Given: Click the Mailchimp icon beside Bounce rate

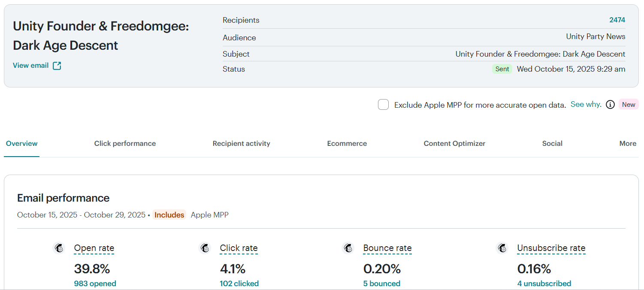Looking at the screenshot, I should [x=348, y=248].
